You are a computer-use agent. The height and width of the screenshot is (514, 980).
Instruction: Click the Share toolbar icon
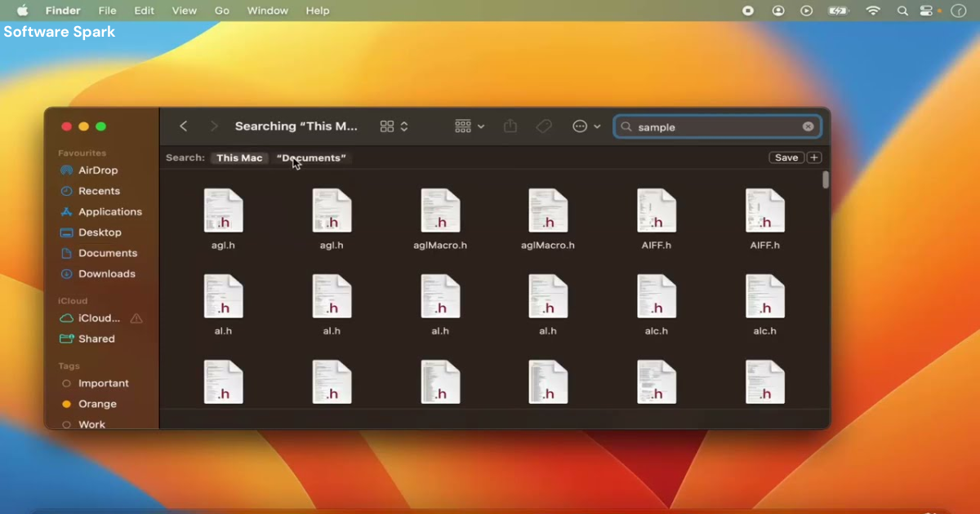(510, 126)
